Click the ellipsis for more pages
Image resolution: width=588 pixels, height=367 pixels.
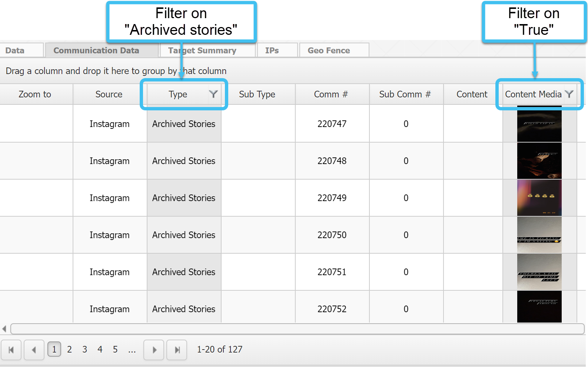coord(132,350)
